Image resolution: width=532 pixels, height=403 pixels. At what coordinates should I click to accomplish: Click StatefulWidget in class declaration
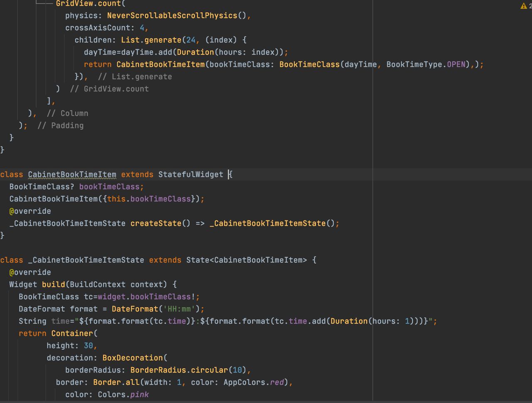191,175
